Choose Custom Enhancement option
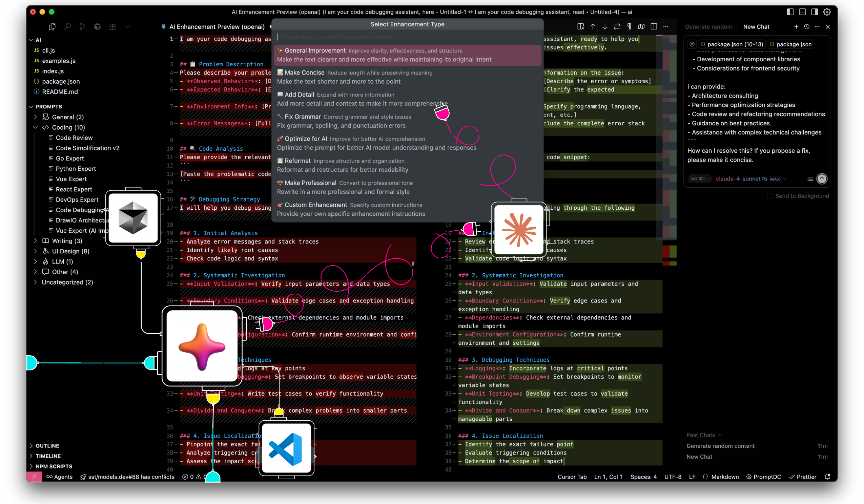 [x=407, y=209]
